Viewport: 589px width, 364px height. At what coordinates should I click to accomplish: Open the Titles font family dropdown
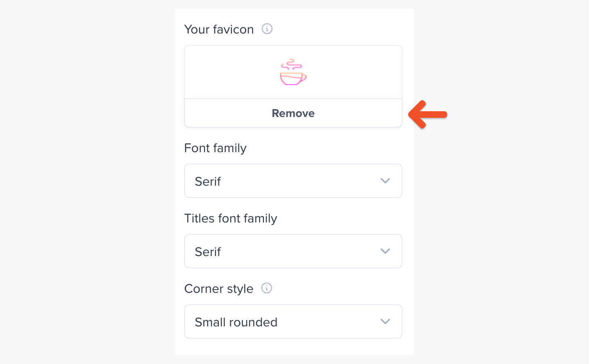293,251
